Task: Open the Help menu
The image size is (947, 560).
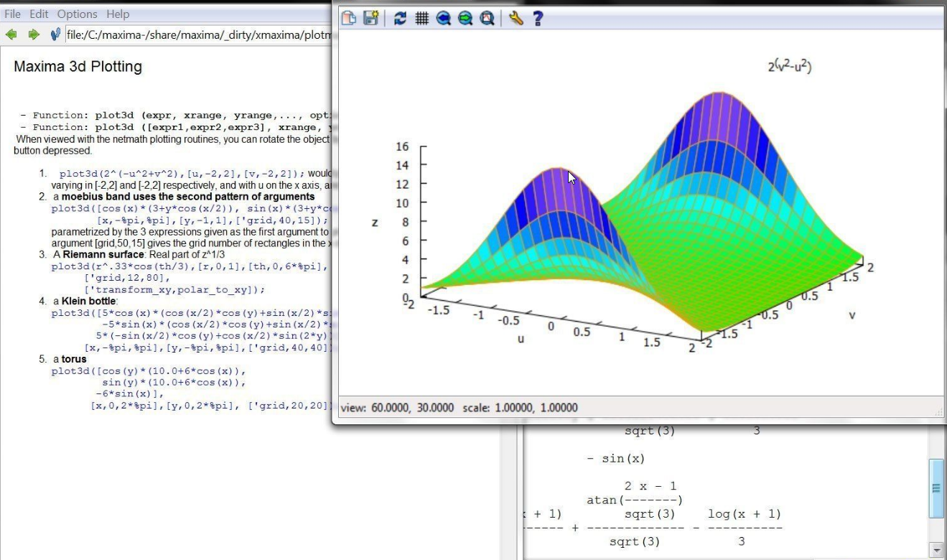Action: 118,14
